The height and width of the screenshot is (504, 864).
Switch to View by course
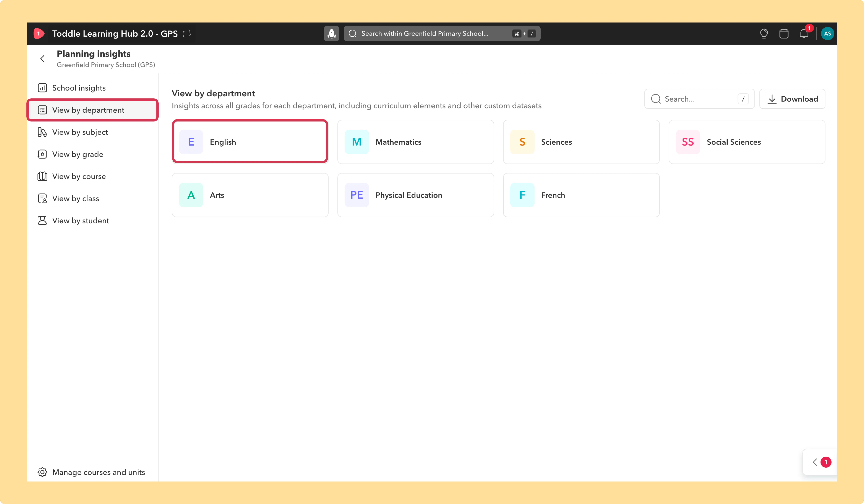tap(93, 176)
